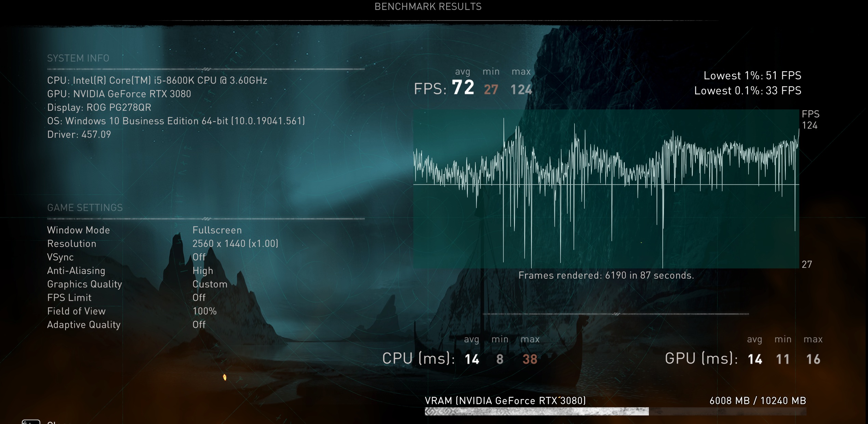This screenshot has width=868, height=424.
Task: Click the "SYSTEM INFO" heading
Action: coord(78,58)
